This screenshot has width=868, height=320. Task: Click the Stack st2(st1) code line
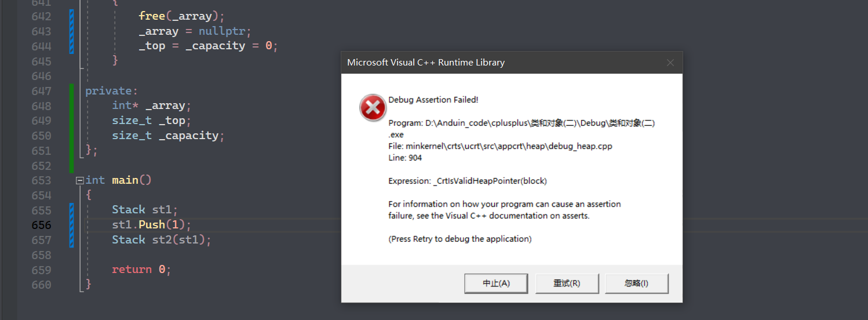click(162, 239)
